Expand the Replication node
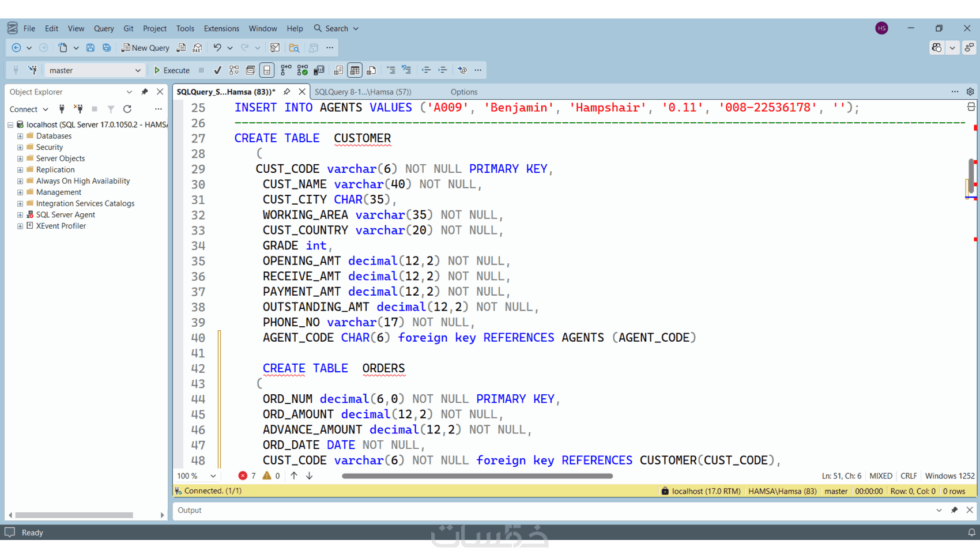 tap(20, 170)
